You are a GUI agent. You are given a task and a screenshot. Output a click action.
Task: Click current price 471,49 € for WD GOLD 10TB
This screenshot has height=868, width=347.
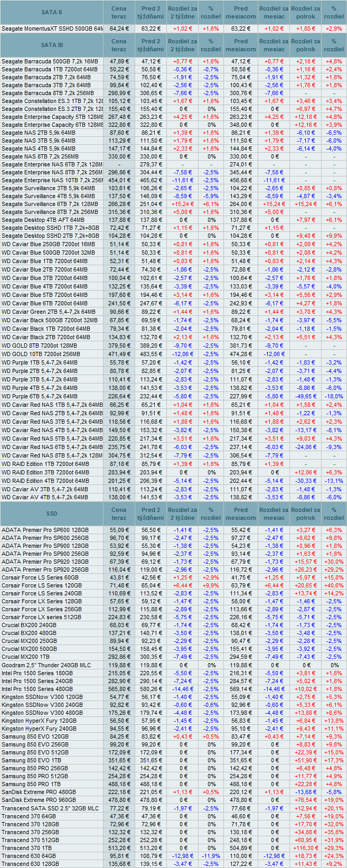coord(119,354)
